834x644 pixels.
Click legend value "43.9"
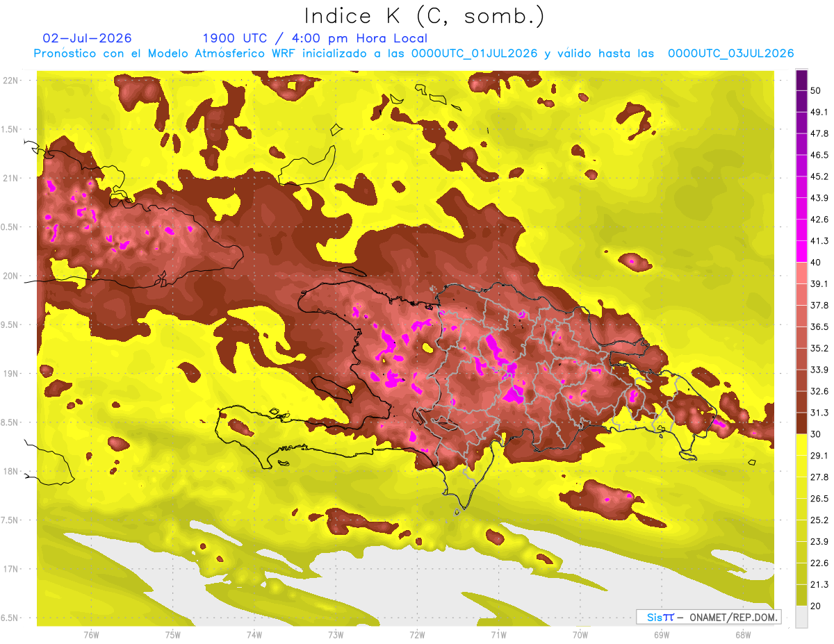tap(820, 198)
